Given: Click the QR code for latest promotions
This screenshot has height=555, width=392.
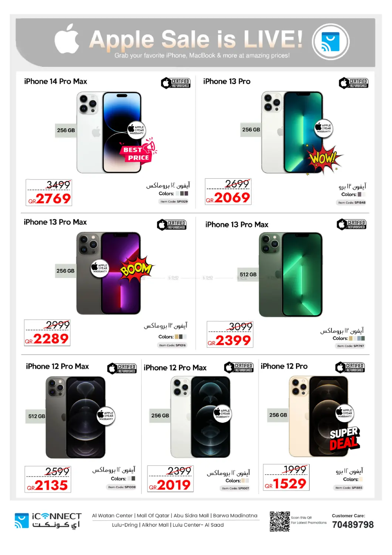Looking at the screenshot, I should pyautogui.click(x=280, y=521).
